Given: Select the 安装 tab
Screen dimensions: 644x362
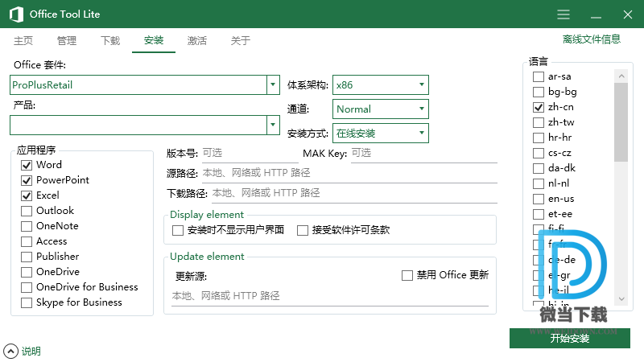Looking at the screenshot, I should [154, 41].
